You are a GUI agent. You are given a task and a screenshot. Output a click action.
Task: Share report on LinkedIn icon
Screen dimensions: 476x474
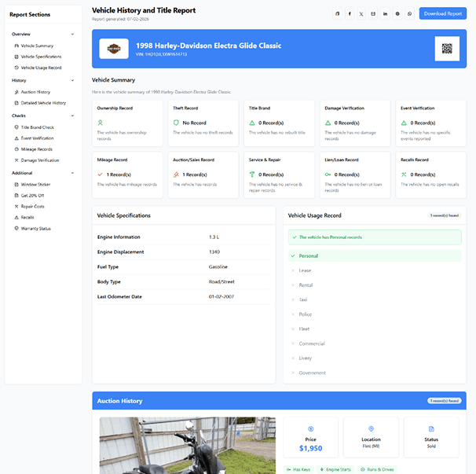click(385, 13)
